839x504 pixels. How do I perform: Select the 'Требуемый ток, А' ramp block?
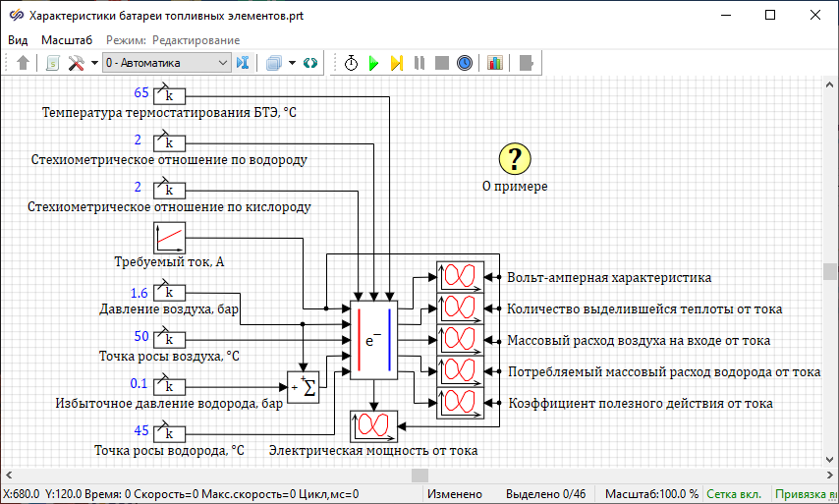170,238
